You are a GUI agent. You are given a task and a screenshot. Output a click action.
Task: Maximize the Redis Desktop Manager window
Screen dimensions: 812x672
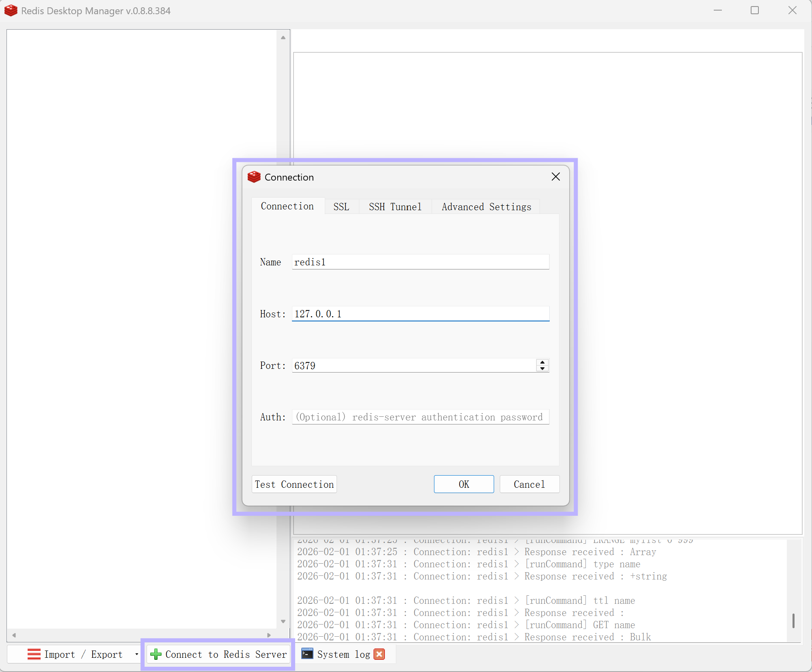click(755, 11)
